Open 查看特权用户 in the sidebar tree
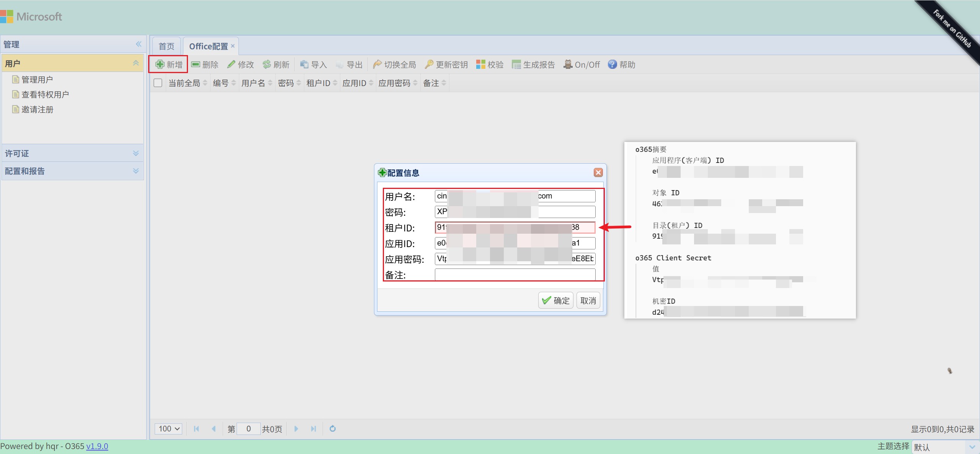The height and width of the screenshot is (454, 980). click(45, 94)
